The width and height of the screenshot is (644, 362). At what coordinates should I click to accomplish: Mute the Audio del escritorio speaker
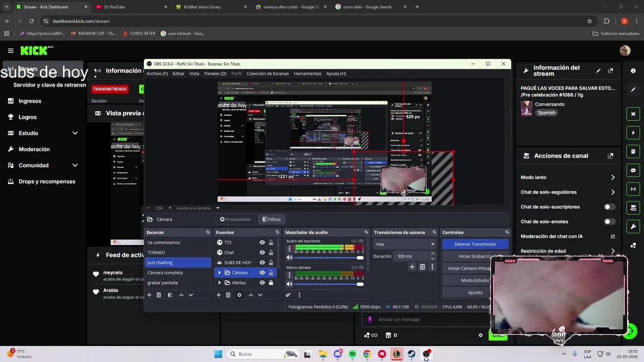(289, 257)
